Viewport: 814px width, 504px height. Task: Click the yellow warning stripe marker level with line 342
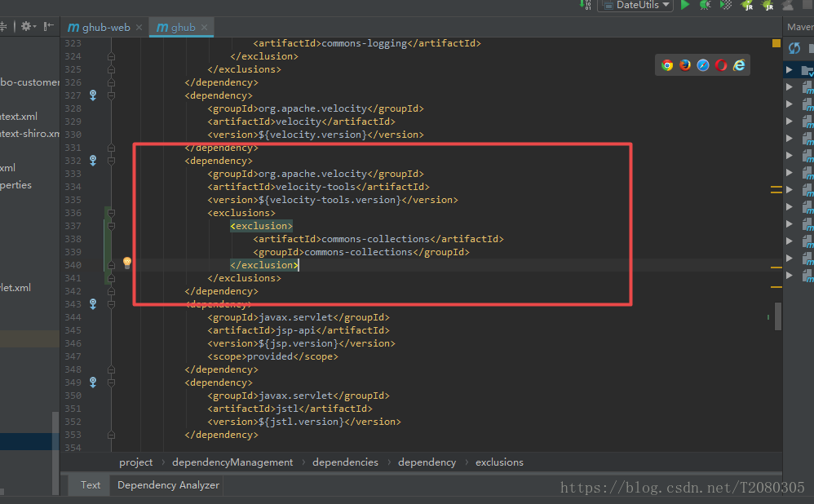tap(776, 286)
